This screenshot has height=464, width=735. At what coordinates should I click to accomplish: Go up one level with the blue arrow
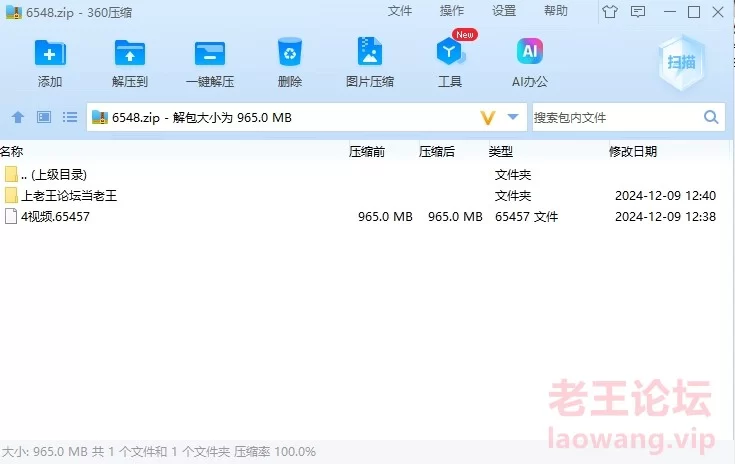(x=18, y=117)
